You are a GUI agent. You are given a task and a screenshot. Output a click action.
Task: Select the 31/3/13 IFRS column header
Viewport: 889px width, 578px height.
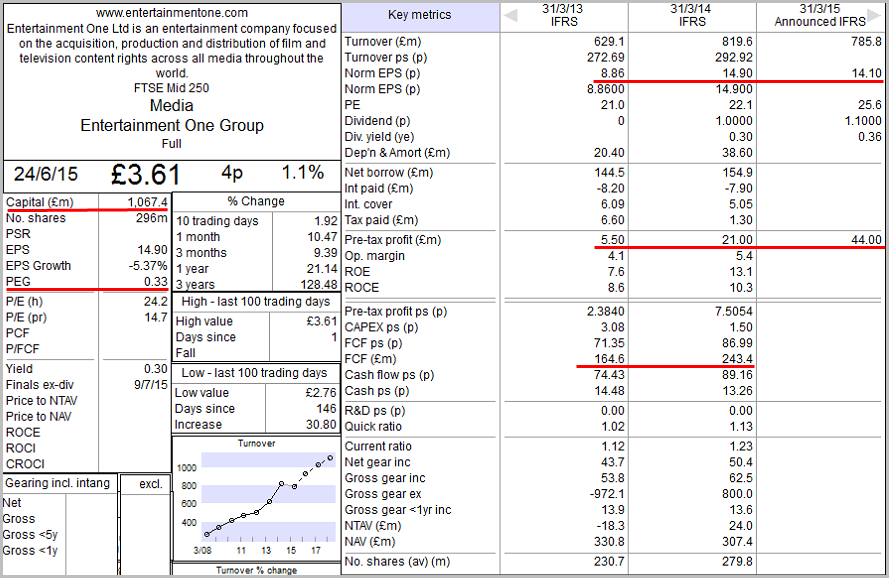[564, 15]
